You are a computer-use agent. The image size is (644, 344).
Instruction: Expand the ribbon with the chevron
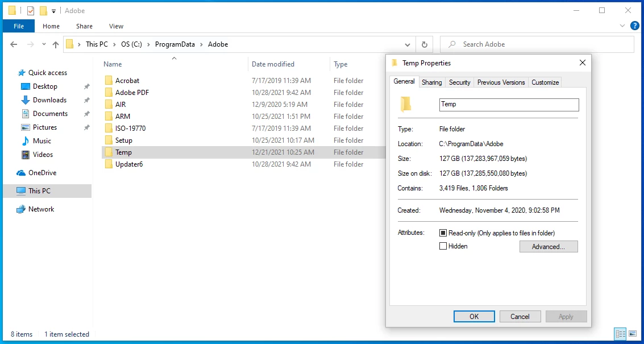click(x=622, y=26)
